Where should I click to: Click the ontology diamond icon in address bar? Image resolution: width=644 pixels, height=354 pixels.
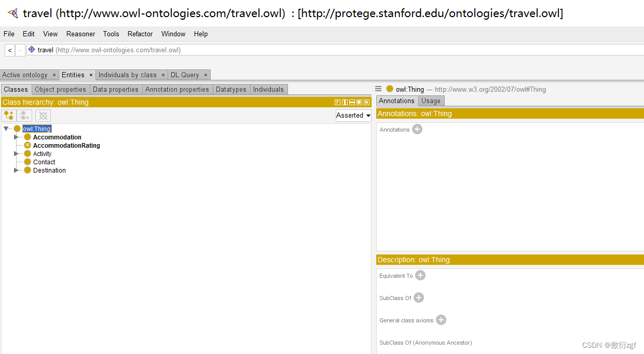pyautogui.click(x=32, y=50)
